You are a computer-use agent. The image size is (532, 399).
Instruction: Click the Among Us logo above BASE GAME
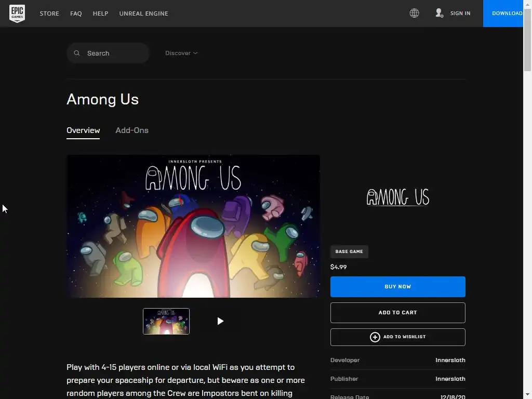[x=397, y=197]
